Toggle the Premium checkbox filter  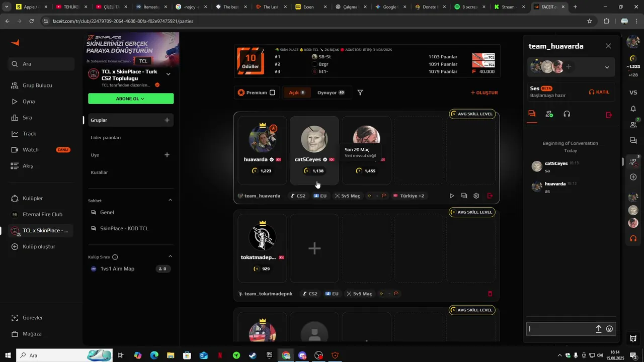(x=272, y=93)
